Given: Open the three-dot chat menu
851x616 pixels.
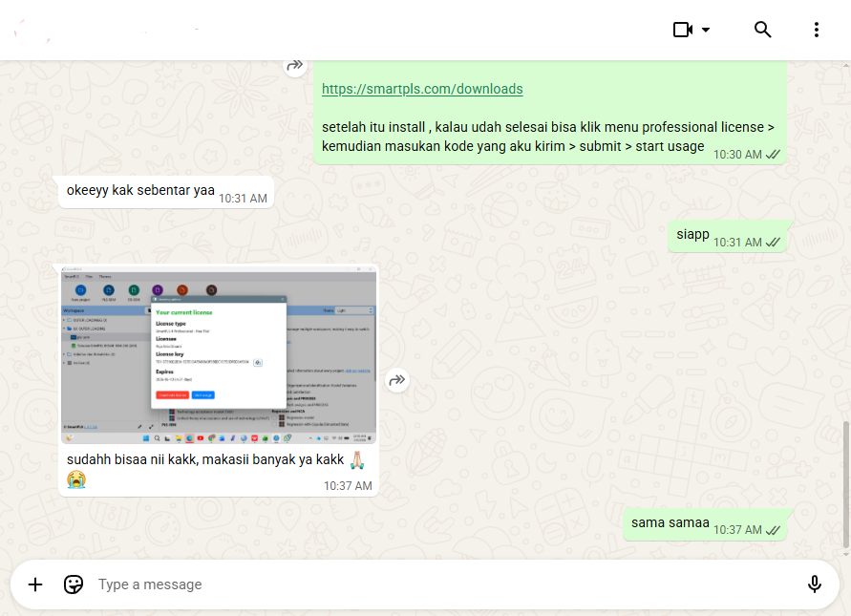Looking at the screenshot, I should pyautogui.click(x=817, y=30).
